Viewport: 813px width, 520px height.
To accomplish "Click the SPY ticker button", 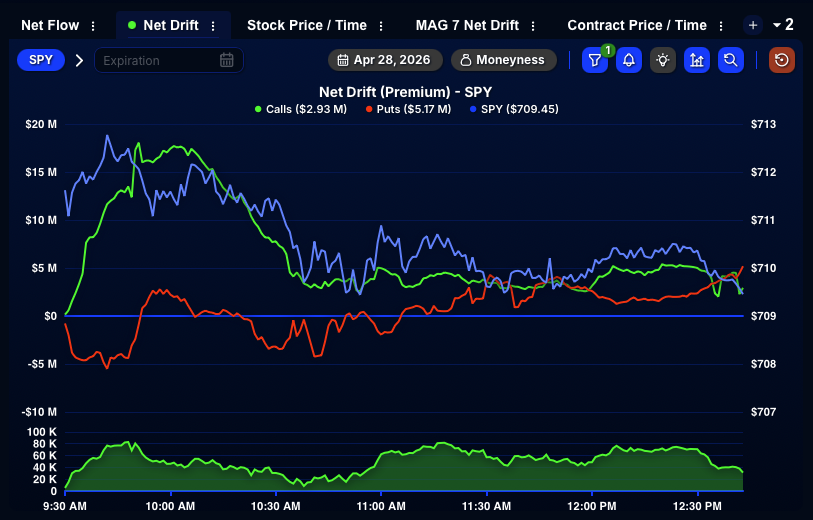I will click(41, 60).
